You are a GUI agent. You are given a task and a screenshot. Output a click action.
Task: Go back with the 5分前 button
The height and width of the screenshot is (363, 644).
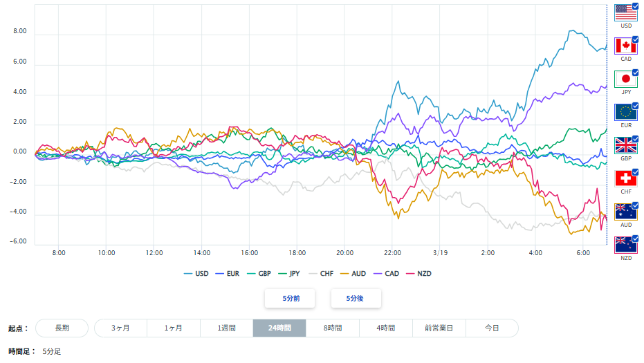coord(290,299)
